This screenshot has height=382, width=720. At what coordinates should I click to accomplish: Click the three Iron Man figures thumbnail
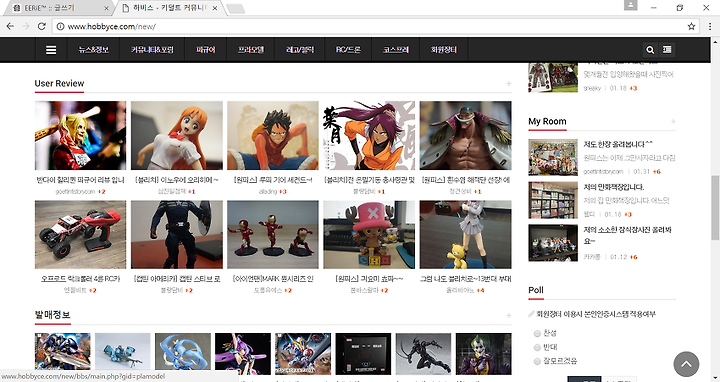(x=273, y=235)
